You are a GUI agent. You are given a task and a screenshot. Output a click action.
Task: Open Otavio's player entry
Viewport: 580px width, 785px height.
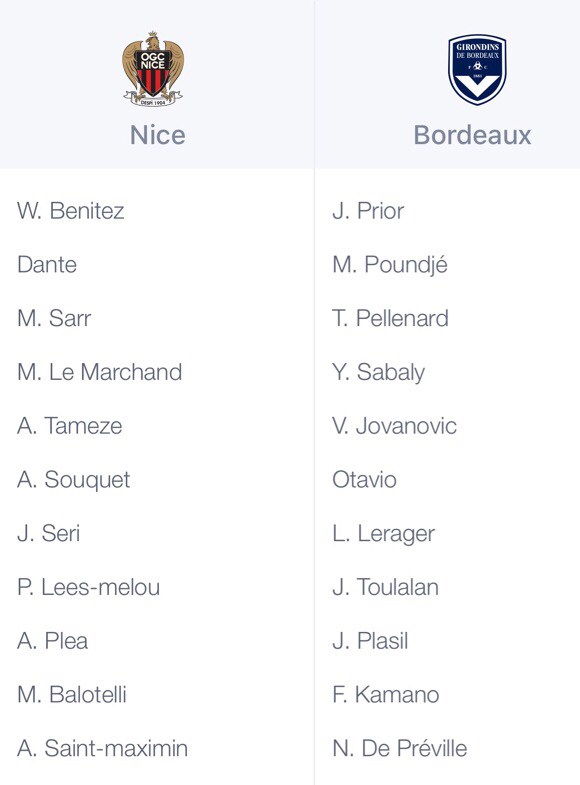[x=364, y=480]
